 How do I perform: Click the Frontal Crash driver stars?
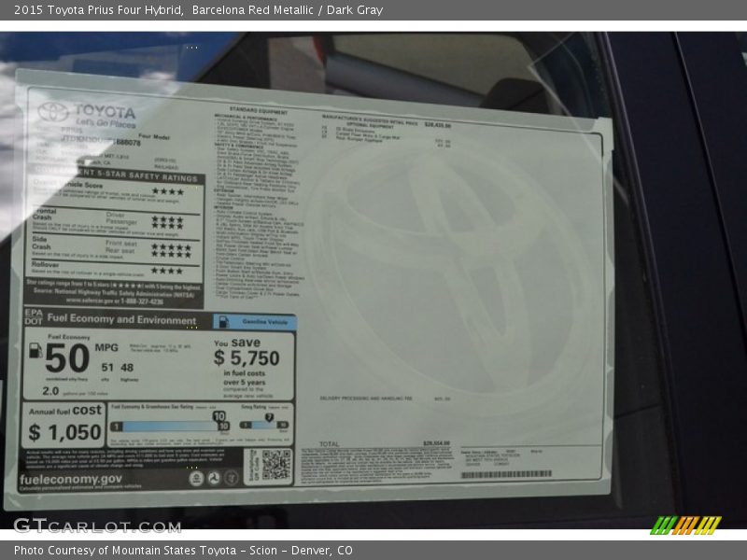[x=167, y=219]
